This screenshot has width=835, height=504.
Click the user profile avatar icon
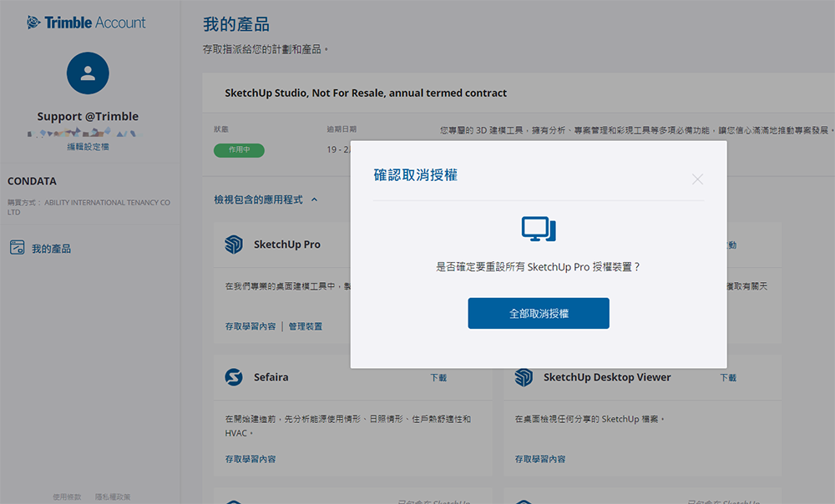click(88, 73)
